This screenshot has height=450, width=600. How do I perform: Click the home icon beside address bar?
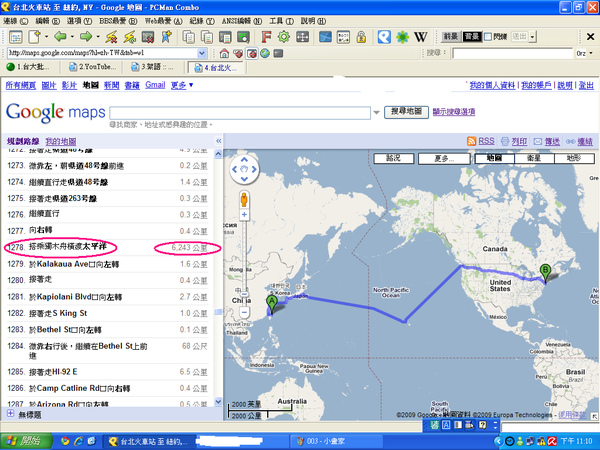[x=225, y=53]
